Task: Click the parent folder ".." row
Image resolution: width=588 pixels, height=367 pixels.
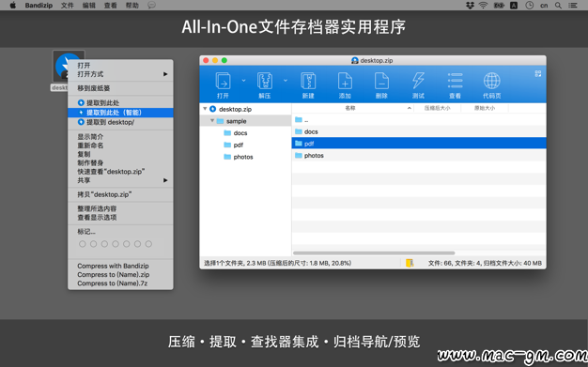Action: pos(419,120)
